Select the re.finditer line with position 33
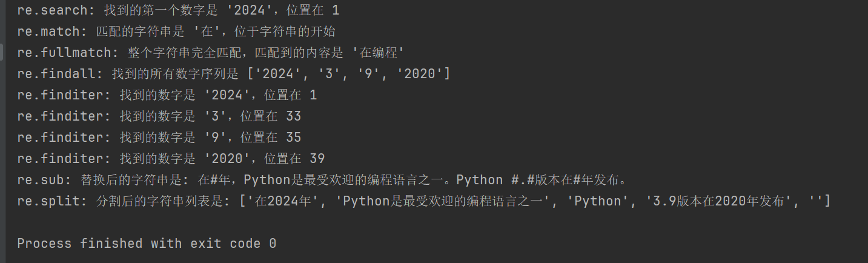Screen dimensions: 868x263 159,116
